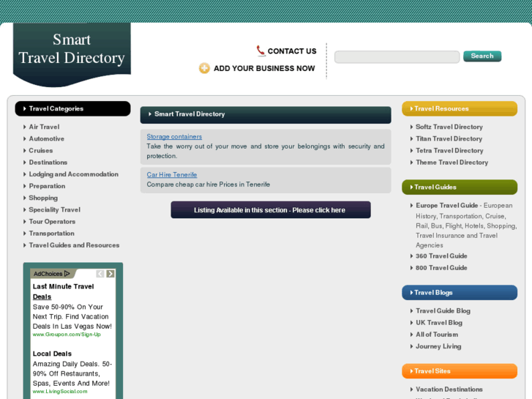Click the Smart Travel Directory logo
The width and height of the screenshot is (532, 399).
click(72, 54)
